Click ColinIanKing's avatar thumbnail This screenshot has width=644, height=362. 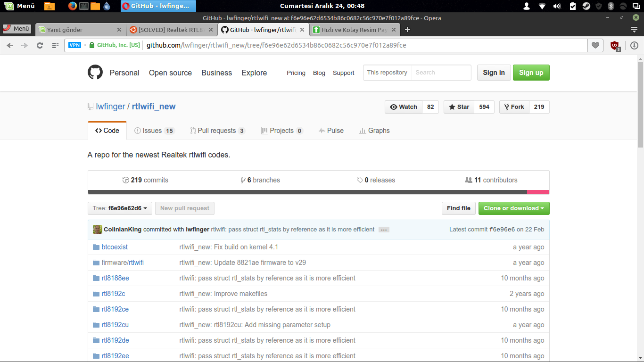pos(98,230)
